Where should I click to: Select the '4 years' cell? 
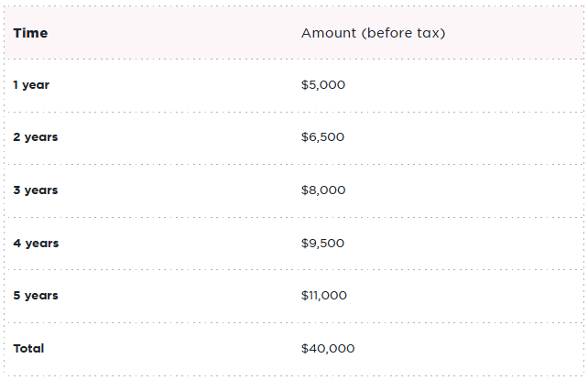coord(36,244)
